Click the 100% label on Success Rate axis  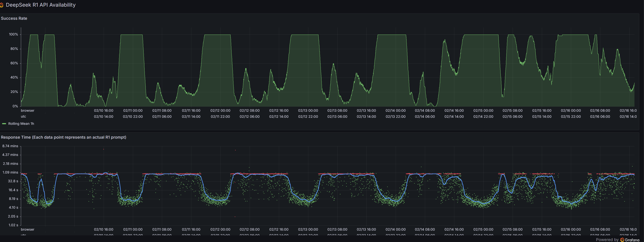[x=13, y=34]
